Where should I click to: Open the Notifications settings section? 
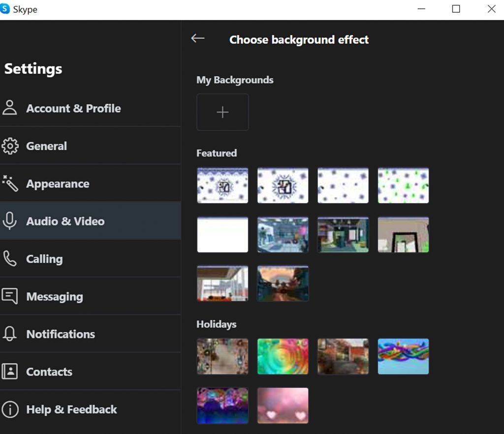61,334
